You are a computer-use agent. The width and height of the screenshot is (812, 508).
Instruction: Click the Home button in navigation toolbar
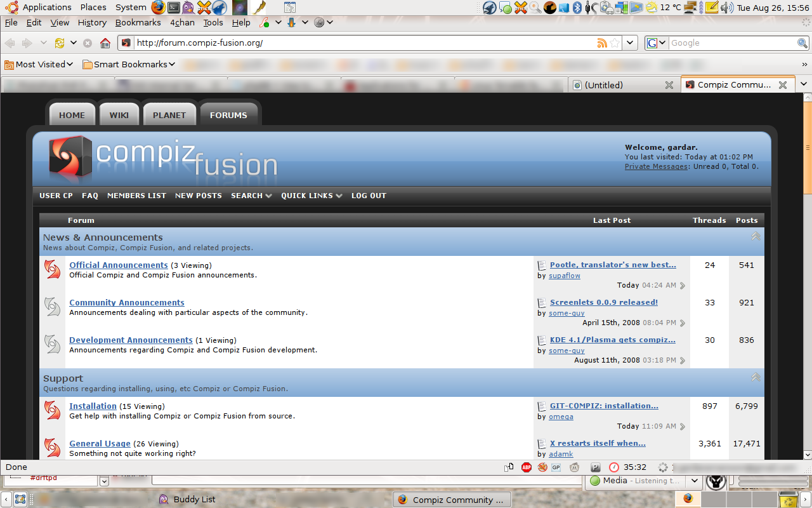tap(105, 43)
